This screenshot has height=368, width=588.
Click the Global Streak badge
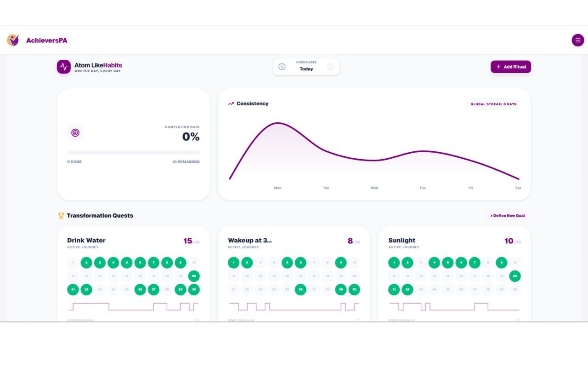[x=493, y=104]
